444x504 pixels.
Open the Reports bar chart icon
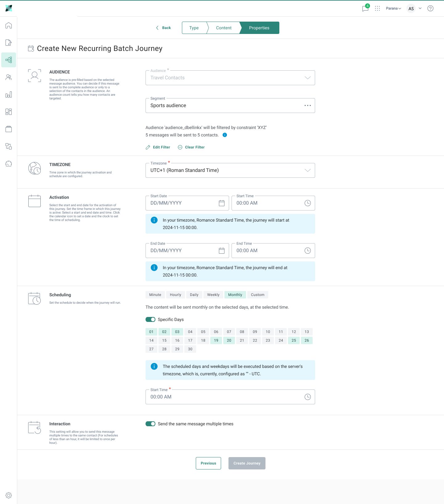click(x=9, y=94)
